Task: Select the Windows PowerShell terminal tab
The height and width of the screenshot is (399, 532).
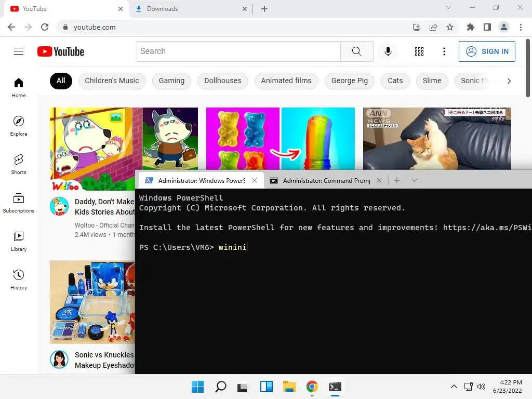Action: [x=202, y=180]
